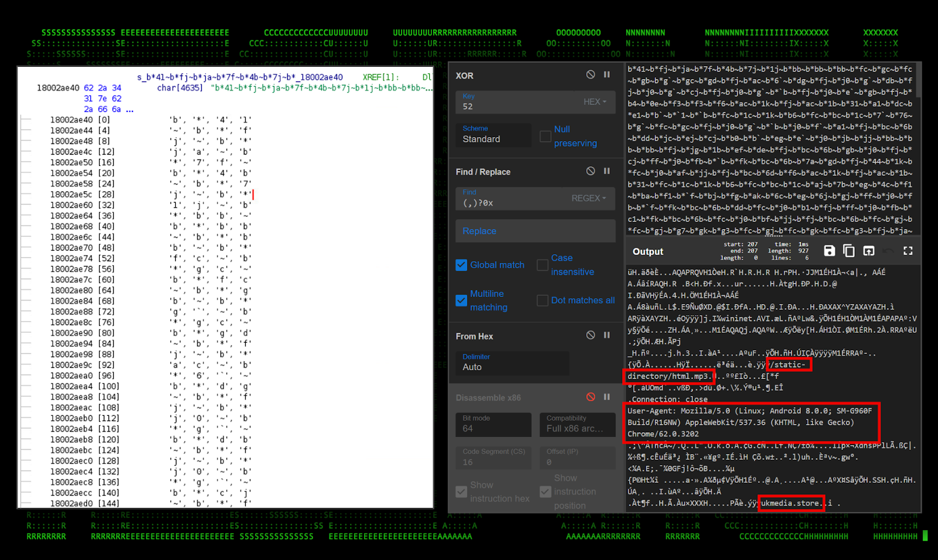Image resolution: width=938 pixels, height=560 pixels.
Task: Save output to file
Action: (829, 251)
